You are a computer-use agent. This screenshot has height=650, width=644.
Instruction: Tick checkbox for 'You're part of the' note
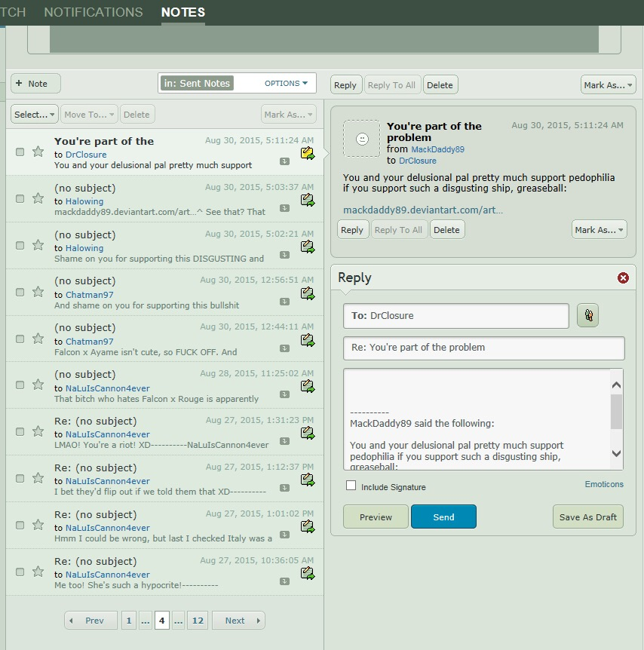pyautogui.click(x=20, y=152)
